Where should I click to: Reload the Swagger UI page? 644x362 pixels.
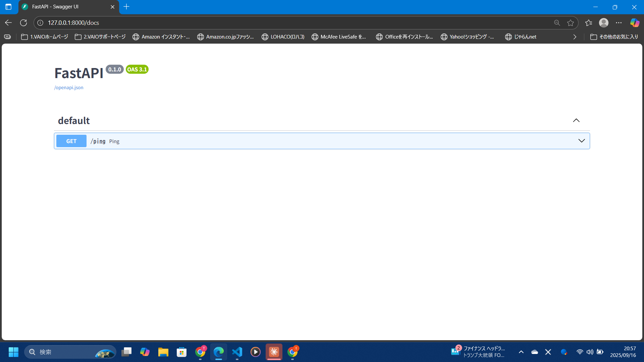coord(23,22)
